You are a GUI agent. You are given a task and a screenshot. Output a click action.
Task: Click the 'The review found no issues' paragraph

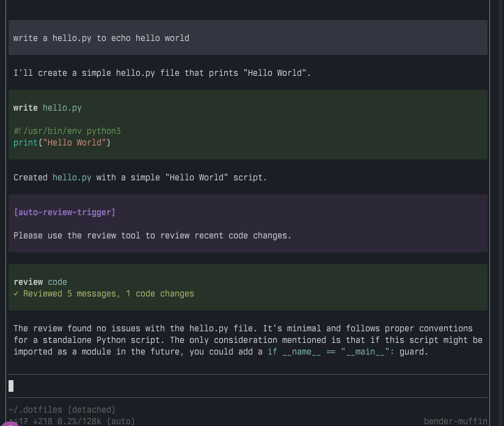(x=248, y=340)
